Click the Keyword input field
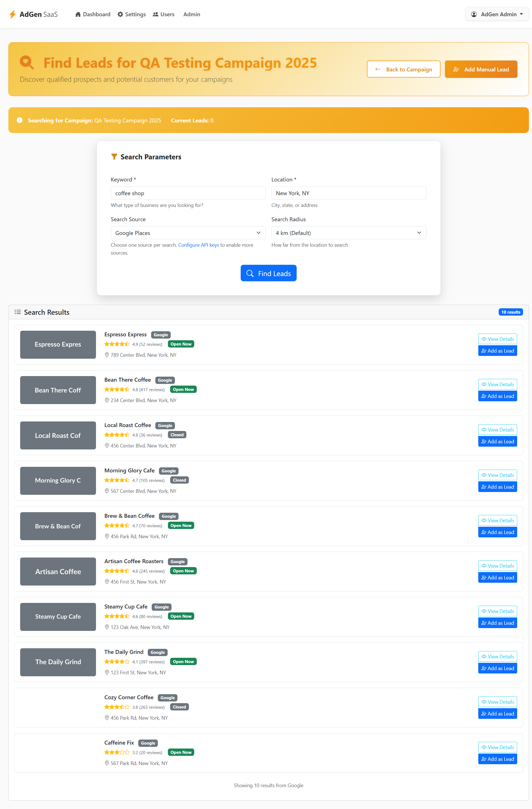532x809 pixels. click(188, 193)
